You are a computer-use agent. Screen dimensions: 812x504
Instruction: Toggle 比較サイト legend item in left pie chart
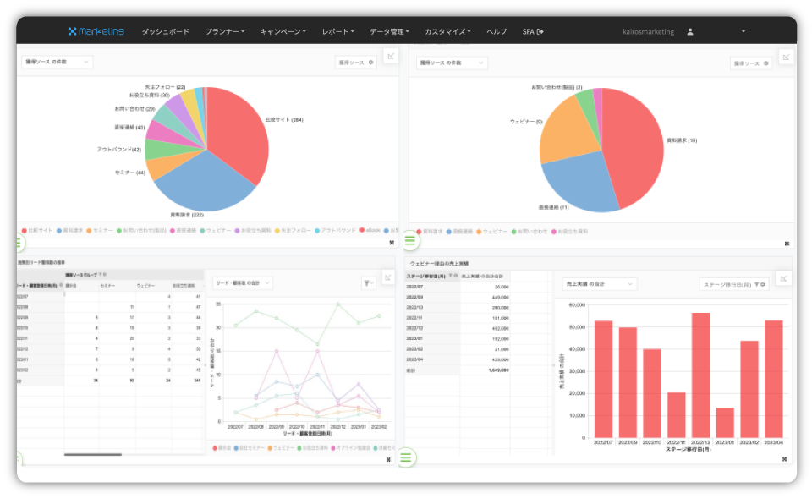38,230
